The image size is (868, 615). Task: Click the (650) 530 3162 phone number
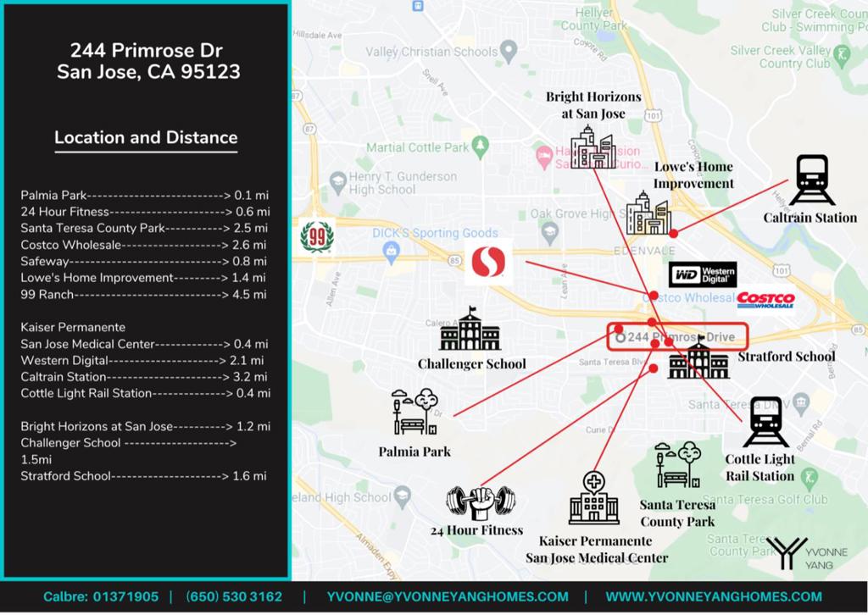coord(234,596)
